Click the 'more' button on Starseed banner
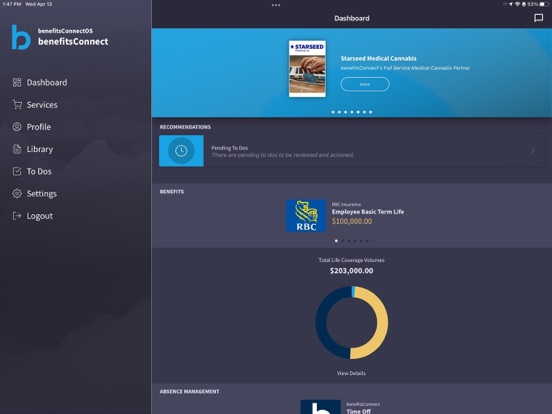 click(365, 84)
